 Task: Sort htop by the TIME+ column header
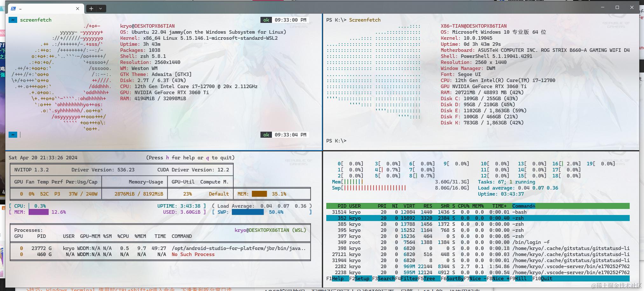tap(499, 206)
